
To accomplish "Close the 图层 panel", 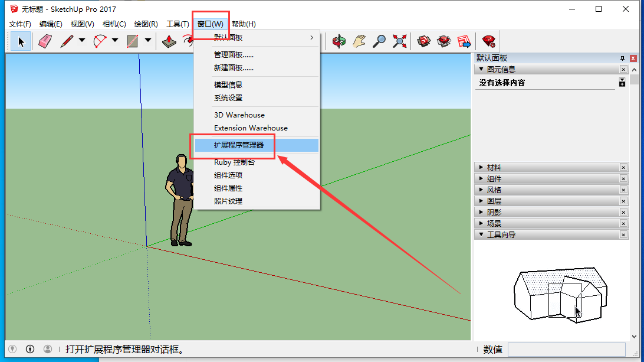I will [623, 201].
